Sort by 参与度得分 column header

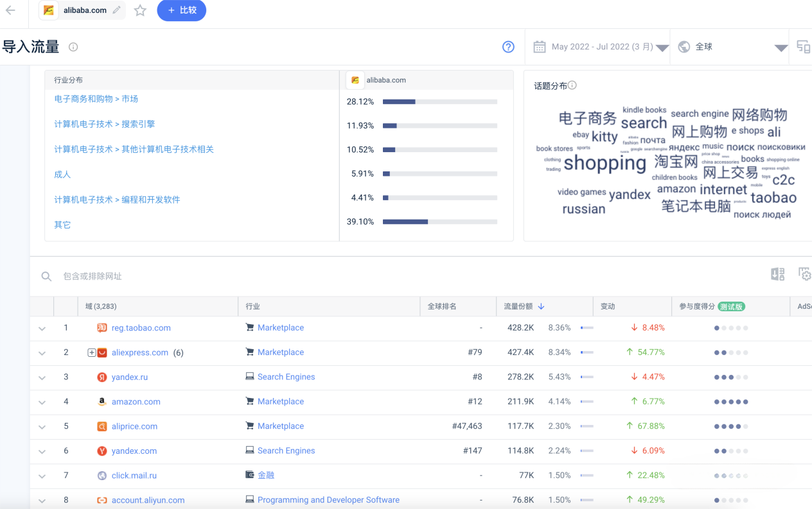[x=697, y=307]
